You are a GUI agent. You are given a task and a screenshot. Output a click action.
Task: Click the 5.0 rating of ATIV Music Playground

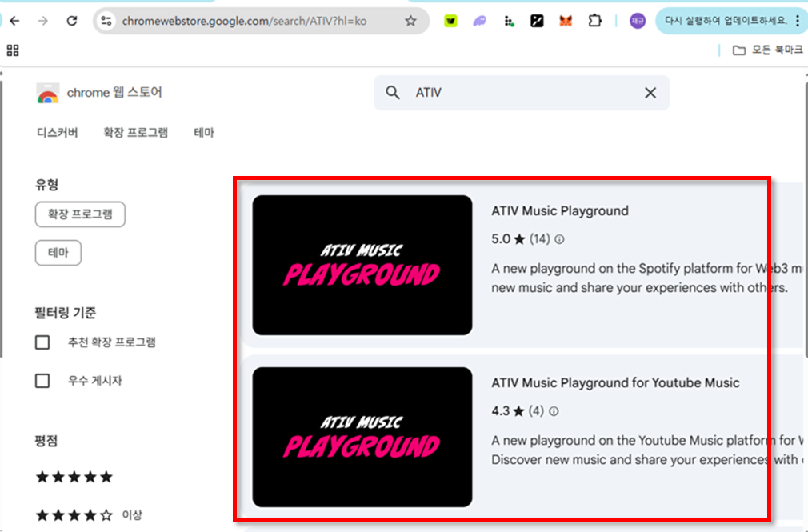(x=507, y=239)
